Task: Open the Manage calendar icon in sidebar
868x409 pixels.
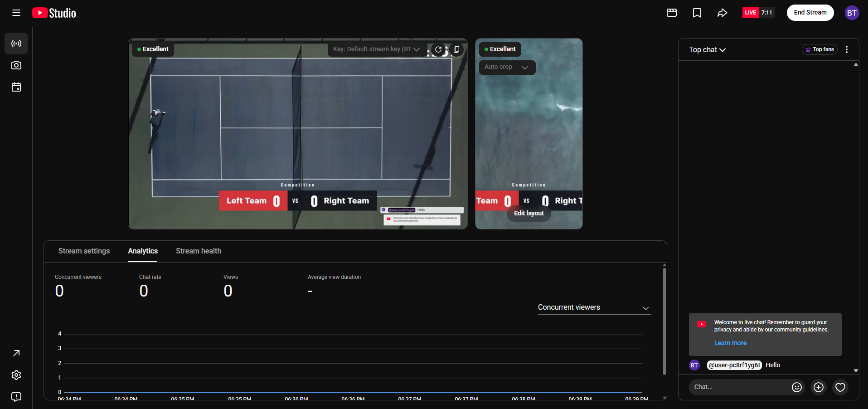Action: point(16,87)
